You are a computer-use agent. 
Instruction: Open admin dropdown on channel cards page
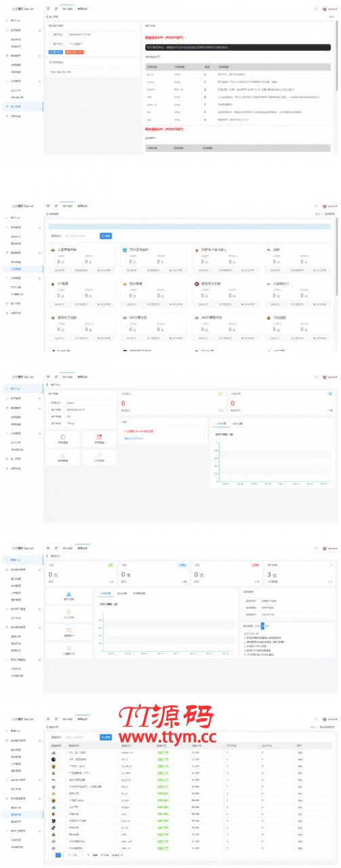click(x=330, y=205)
